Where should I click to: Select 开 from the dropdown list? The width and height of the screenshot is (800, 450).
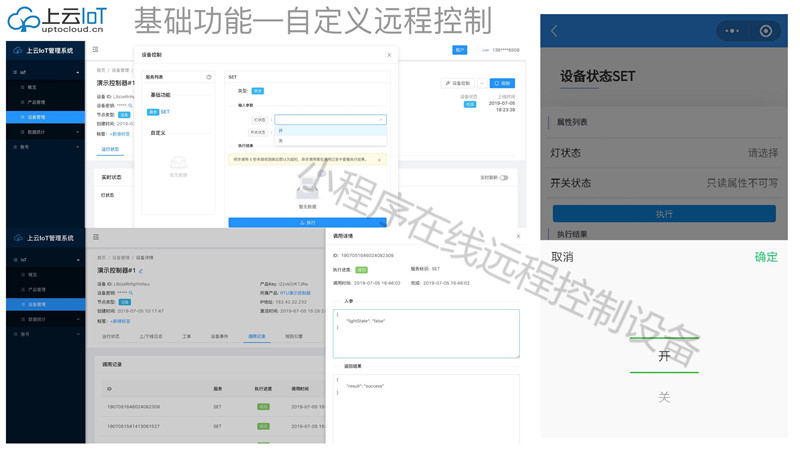click(281, 131)
